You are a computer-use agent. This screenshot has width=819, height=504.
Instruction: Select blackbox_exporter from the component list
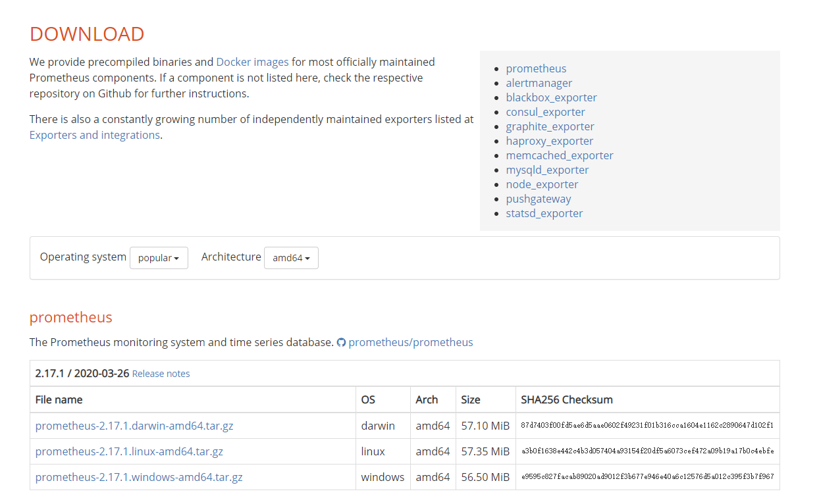551,97
